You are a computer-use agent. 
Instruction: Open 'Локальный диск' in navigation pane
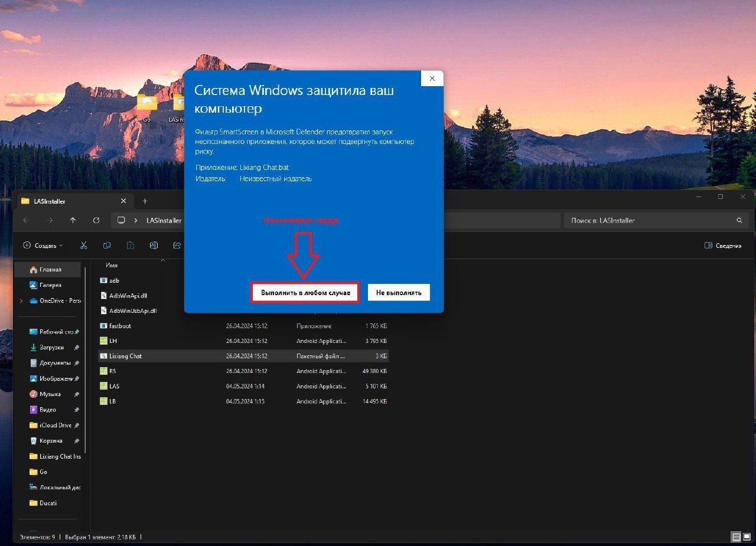54,488
